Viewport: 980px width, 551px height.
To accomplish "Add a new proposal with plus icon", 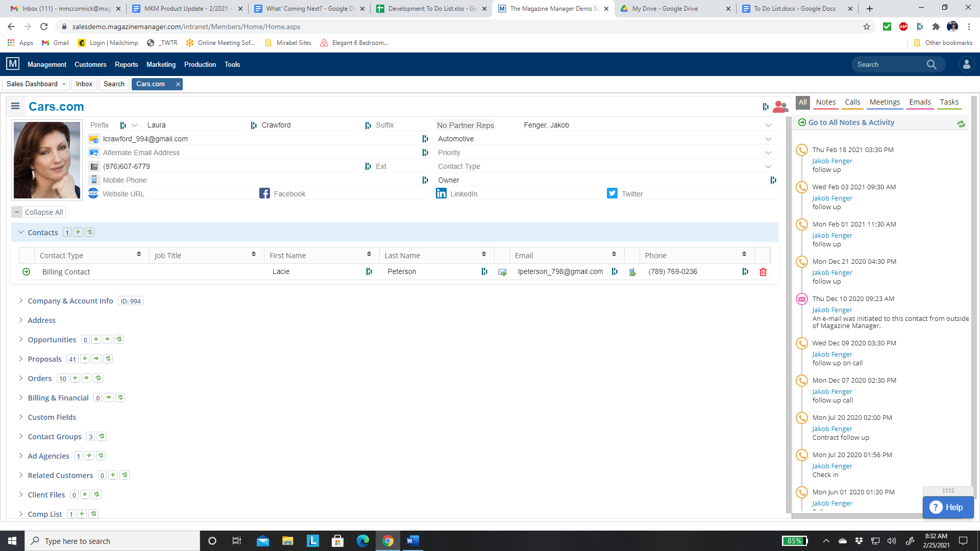I will 85,359.
